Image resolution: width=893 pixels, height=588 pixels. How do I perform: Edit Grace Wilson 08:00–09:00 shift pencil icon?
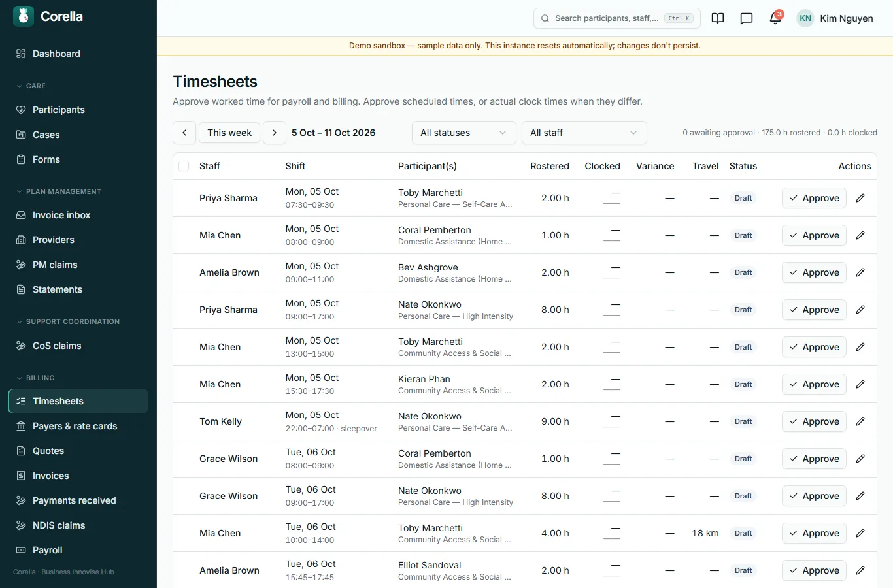[x=860, y=459]
